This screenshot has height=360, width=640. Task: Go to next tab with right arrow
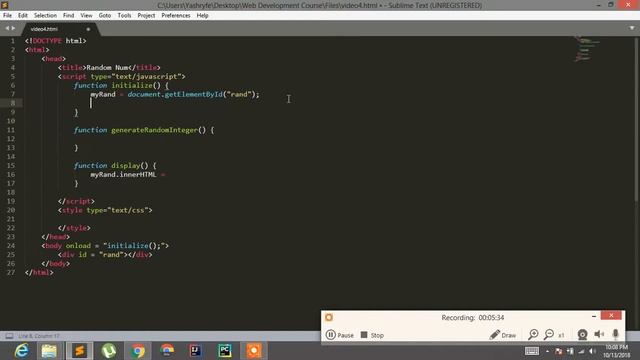(13, 29)
